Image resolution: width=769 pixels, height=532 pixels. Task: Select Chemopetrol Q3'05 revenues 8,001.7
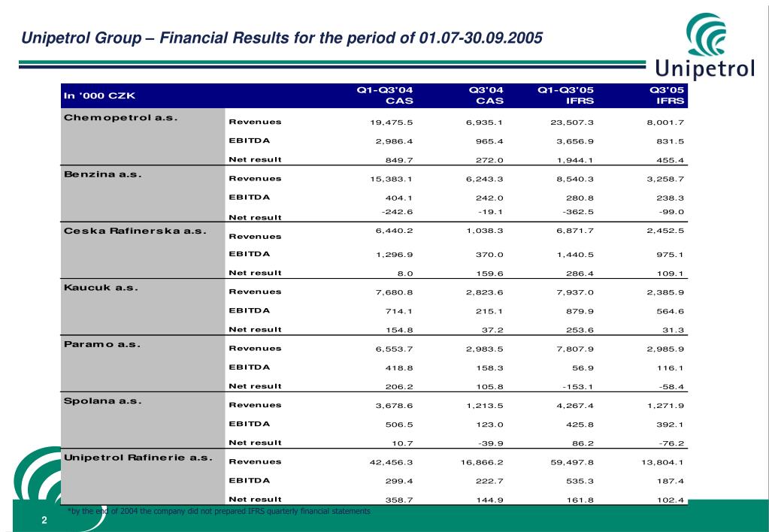(x=665, y=122)
